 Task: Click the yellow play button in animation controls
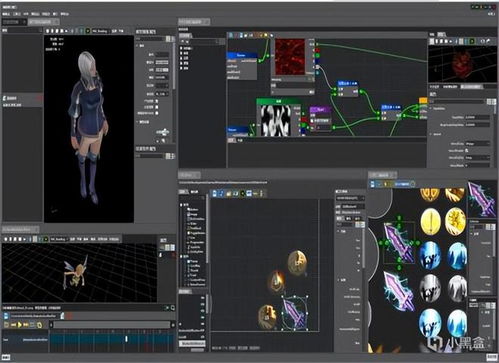coord(19,324)
